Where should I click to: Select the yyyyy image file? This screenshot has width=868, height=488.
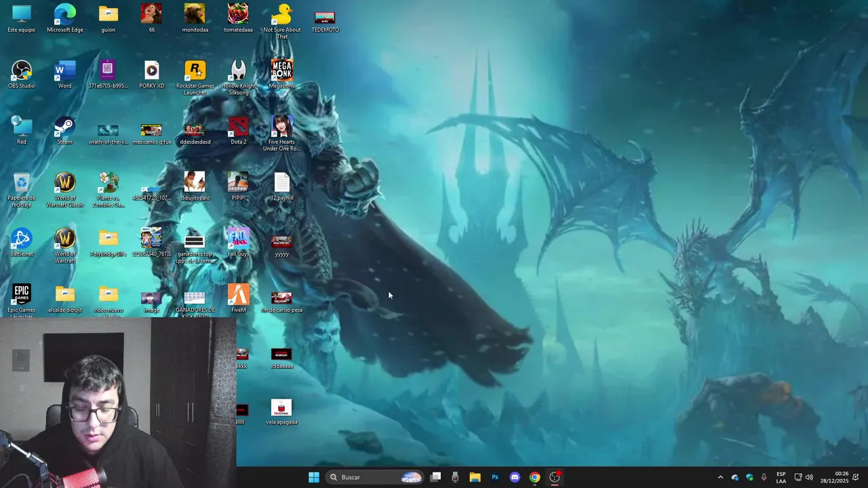coord(281,246)
